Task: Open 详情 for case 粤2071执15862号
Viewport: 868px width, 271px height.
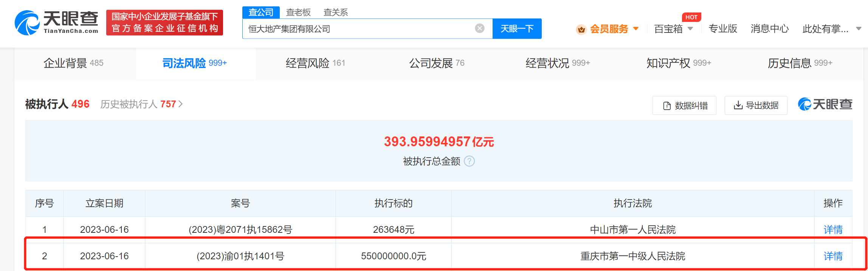Action: click(833, 229)
